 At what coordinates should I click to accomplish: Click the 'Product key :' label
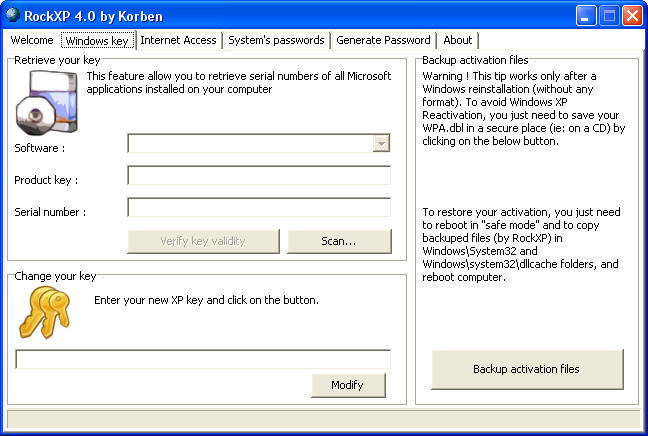(x=46, y=181)
